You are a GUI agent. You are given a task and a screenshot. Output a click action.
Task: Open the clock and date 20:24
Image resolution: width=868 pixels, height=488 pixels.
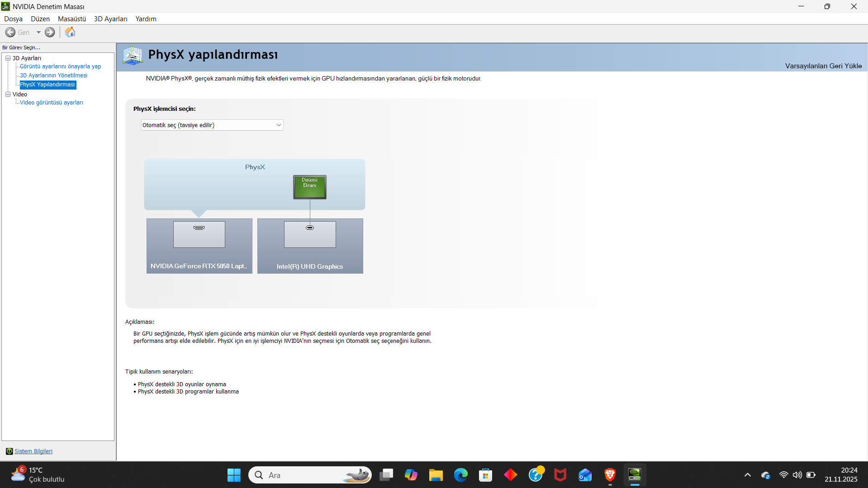point(841,475)
